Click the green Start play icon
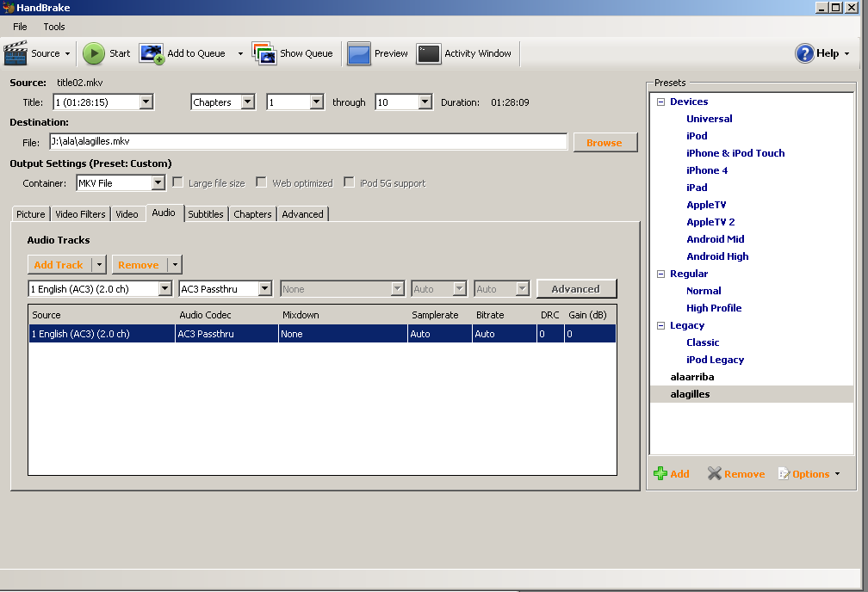Viewport: 868px width, 592px height. click(x=94, y=53)
